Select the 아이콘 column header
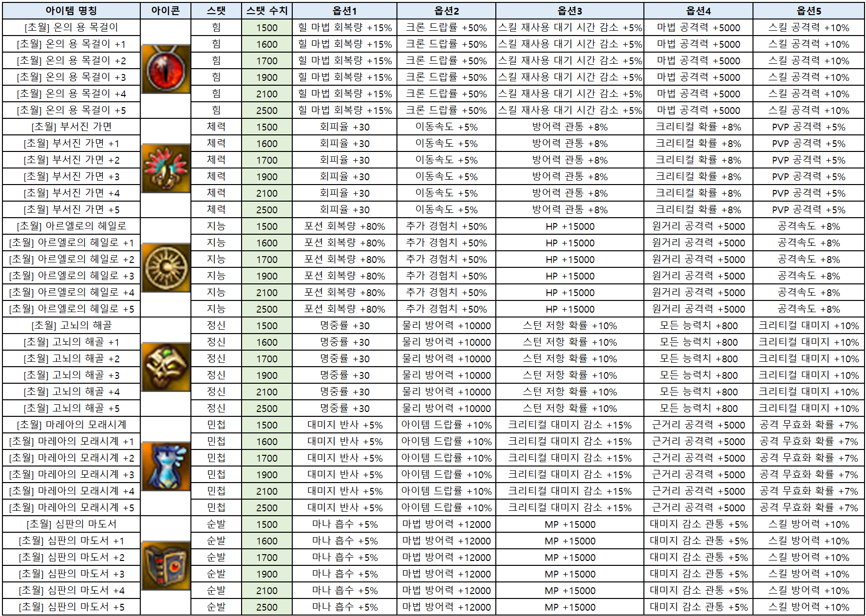Viewport: 866px width, 616px height. (x=166, y=11)
